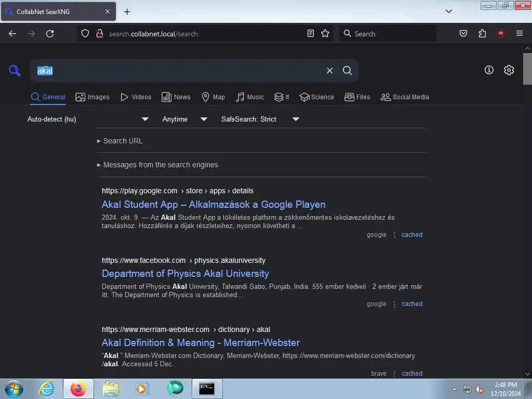Switch to the Videos search tab
Screen dimensions: 532x399
point(136,97)
